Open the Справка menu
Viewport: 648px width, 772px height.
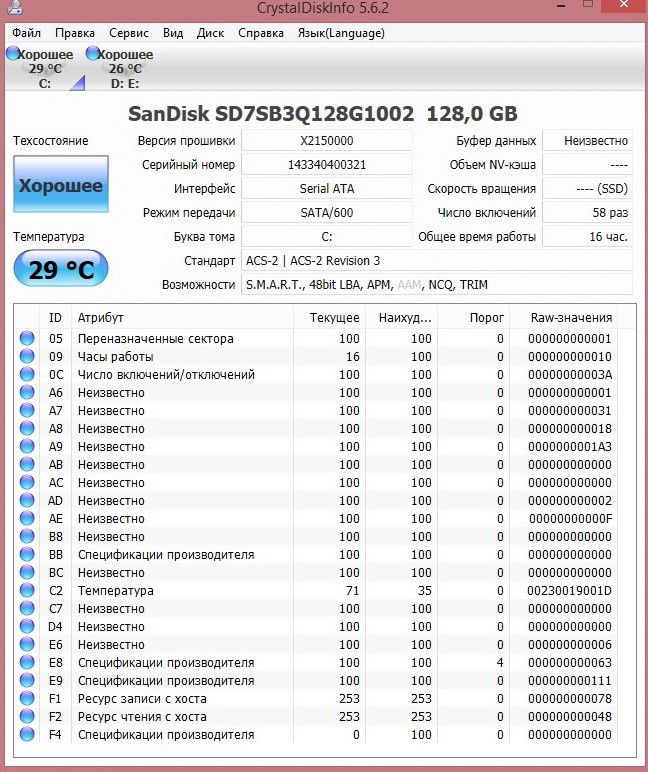click(261, 33)
